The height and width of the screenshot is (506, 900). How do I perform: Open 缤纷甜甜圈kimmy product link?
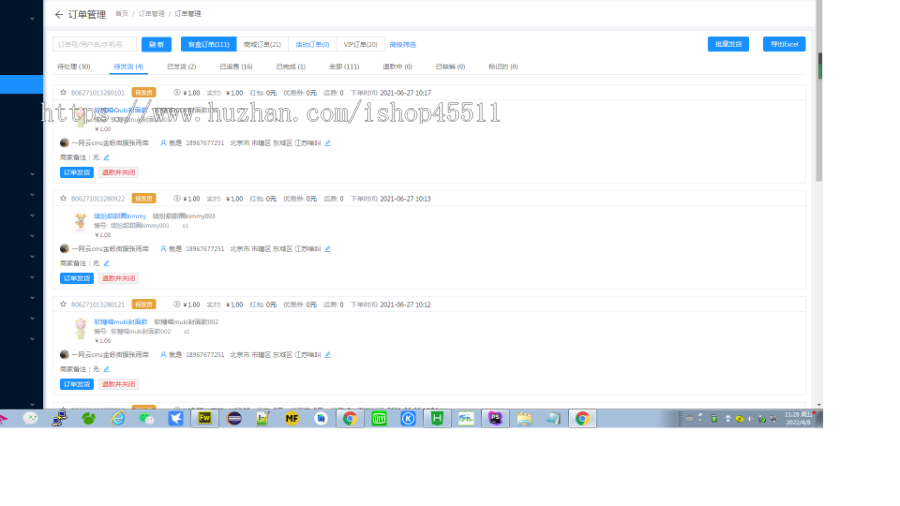(120, 216)
